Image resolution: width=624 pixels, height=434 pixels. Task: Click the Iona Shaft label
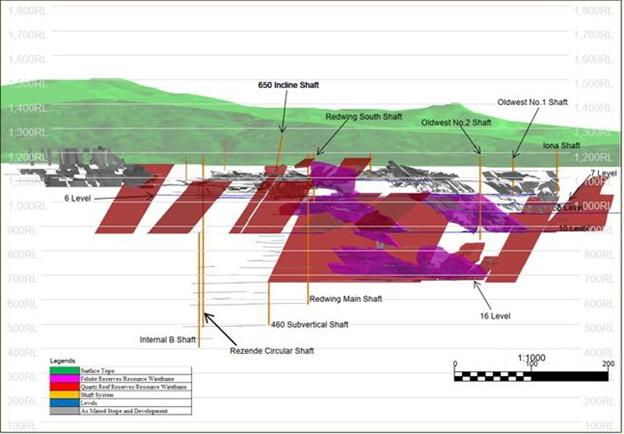point(561,145)
